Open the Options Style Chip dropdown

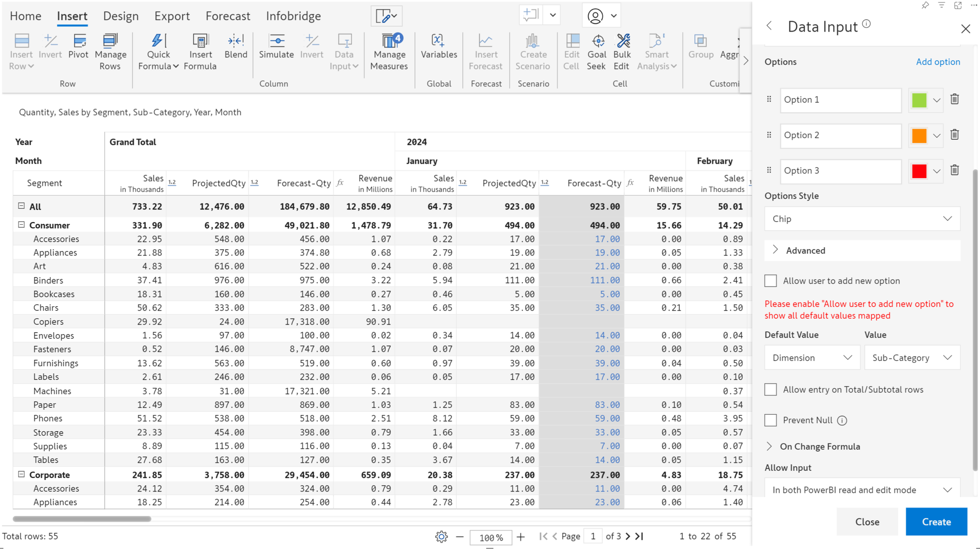click(x=862, y=219)
